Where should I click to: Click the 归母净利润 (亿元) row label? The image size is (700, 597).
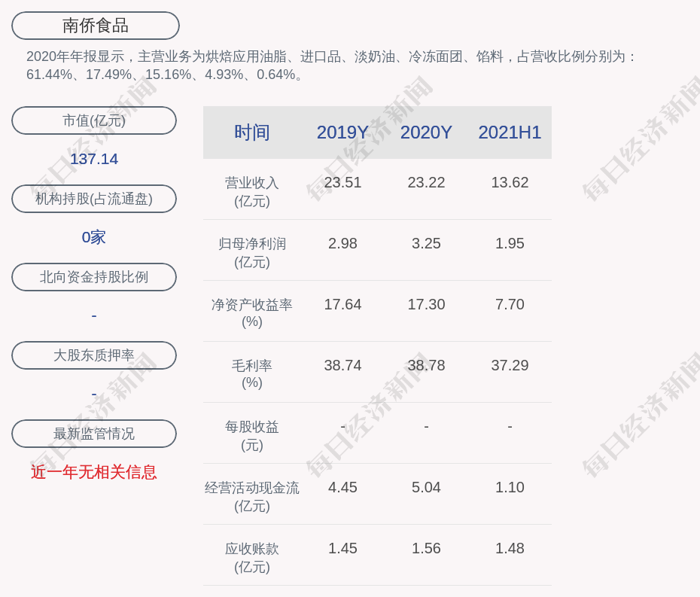(x=252, y=253)
